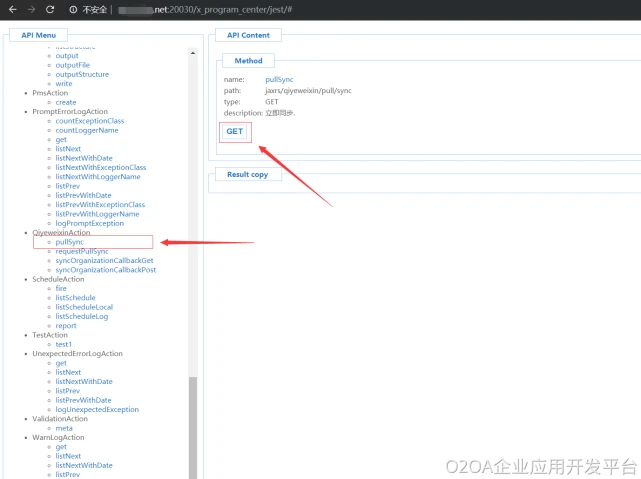
Task: Go back with the browser back arrow
Action: coord(13,9)
